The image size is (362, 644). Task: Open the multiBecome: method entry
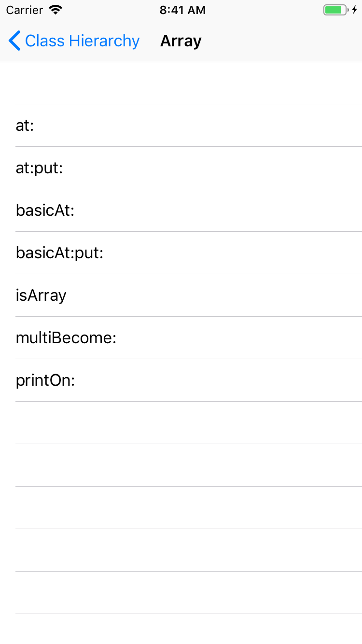click(181, 338)
